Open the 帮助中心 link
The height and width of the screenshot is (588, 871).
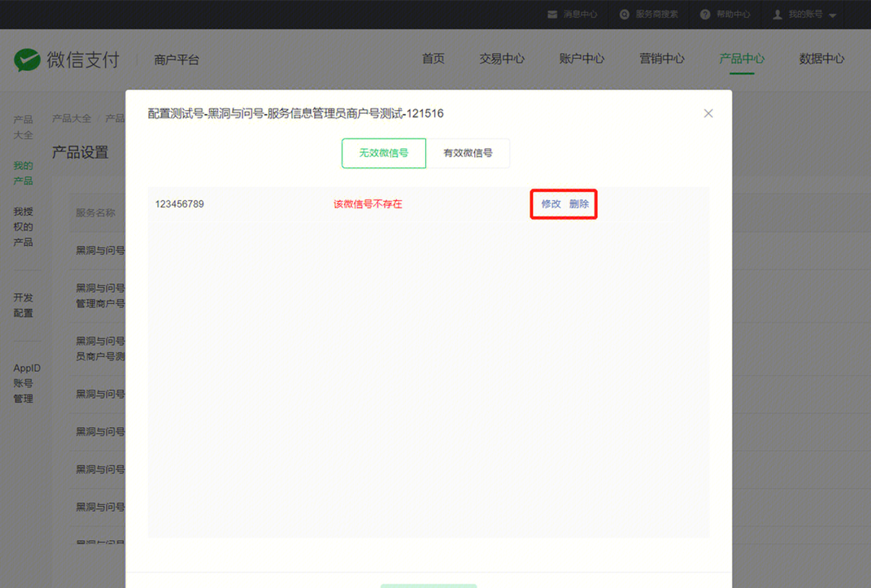(733, 15)
